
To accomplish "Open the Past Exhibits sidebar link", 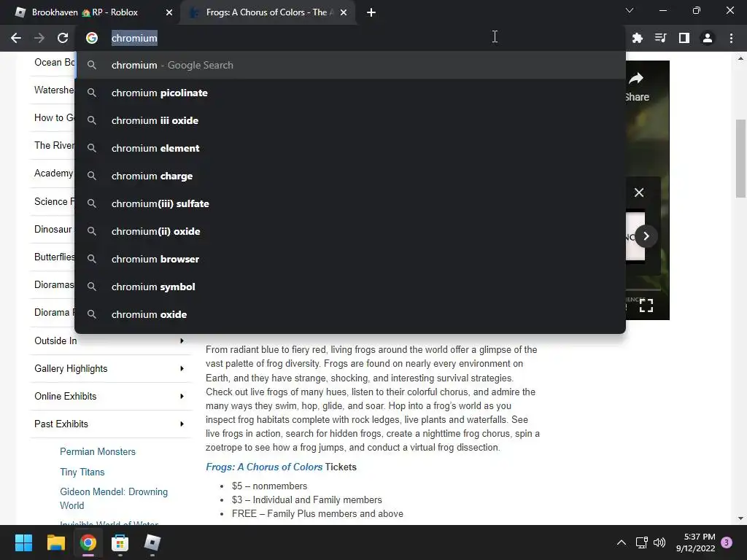I will click(x=61, y=424).
